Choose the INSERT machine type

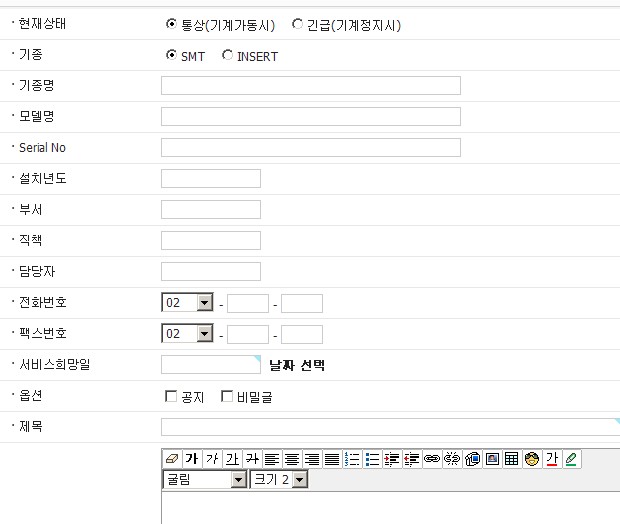227,56
